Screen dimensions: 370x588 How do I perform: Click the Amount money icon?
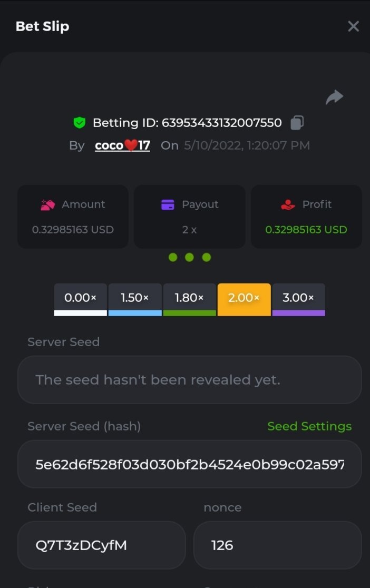click(x=48, y=205)
